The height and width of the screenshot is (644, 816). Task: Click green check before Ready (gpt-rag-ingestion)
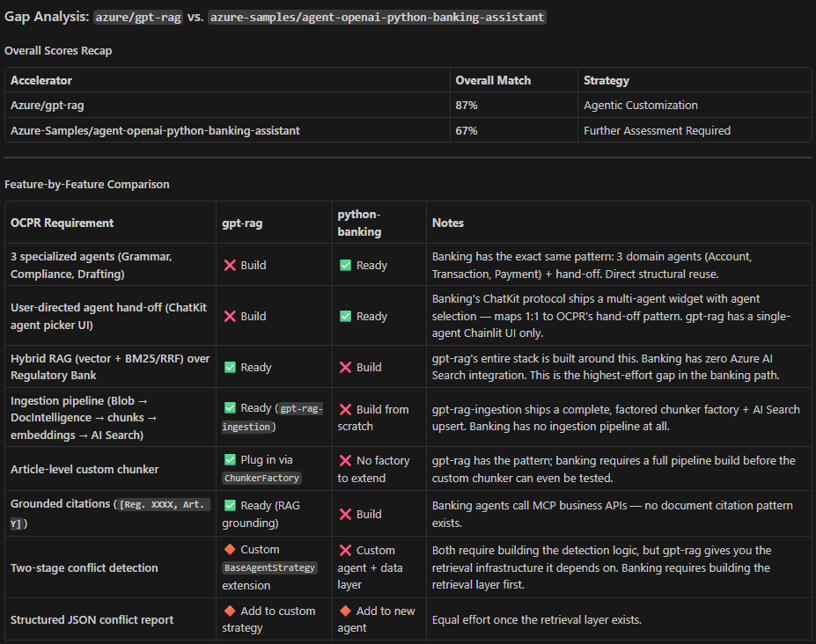(230, 408)
